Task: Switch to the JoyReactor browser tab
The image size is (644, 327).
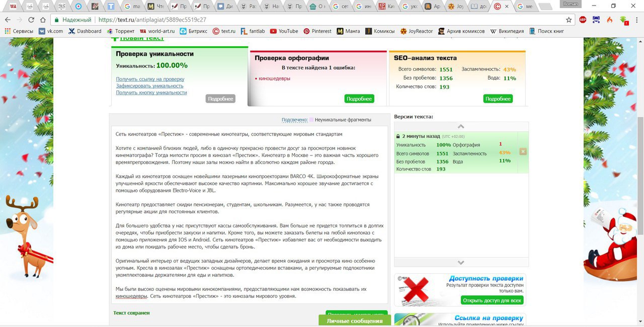Action: 456,7
